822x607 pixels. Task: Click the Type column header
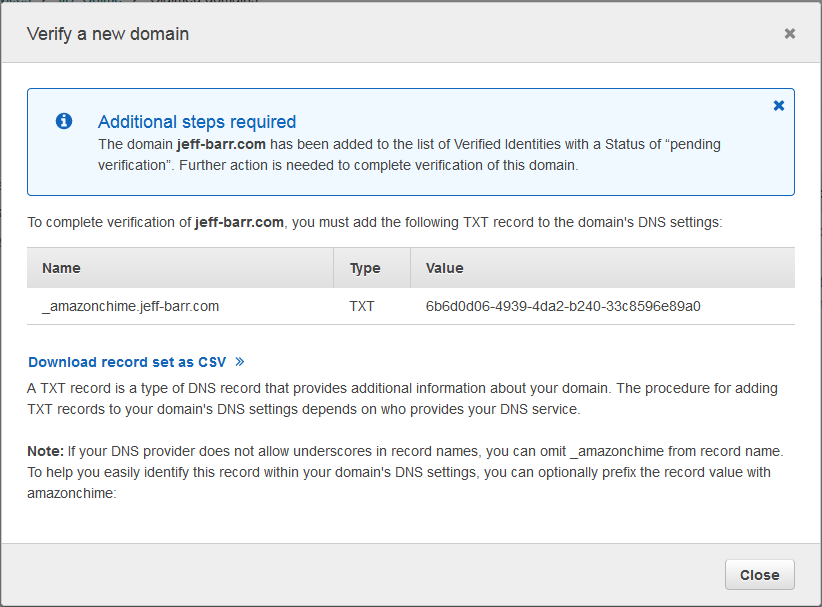(x=365, y=268)
